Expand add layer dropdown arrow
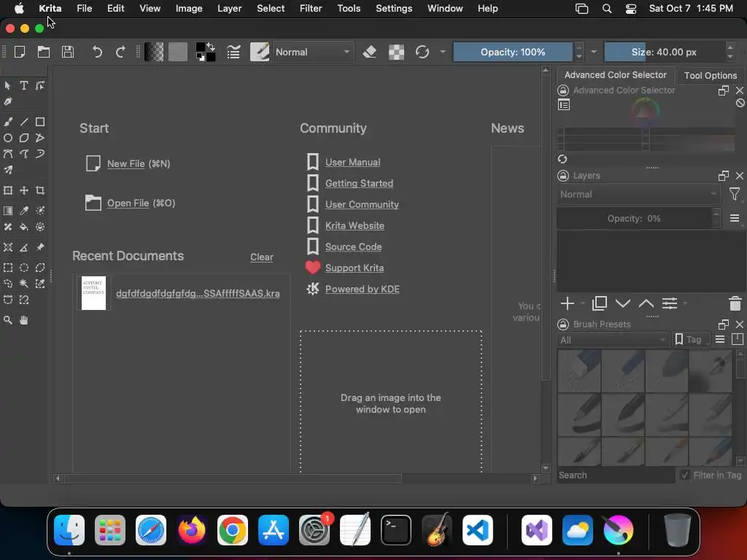This screenshot has width=747, height=560. (x=583, y=303)
